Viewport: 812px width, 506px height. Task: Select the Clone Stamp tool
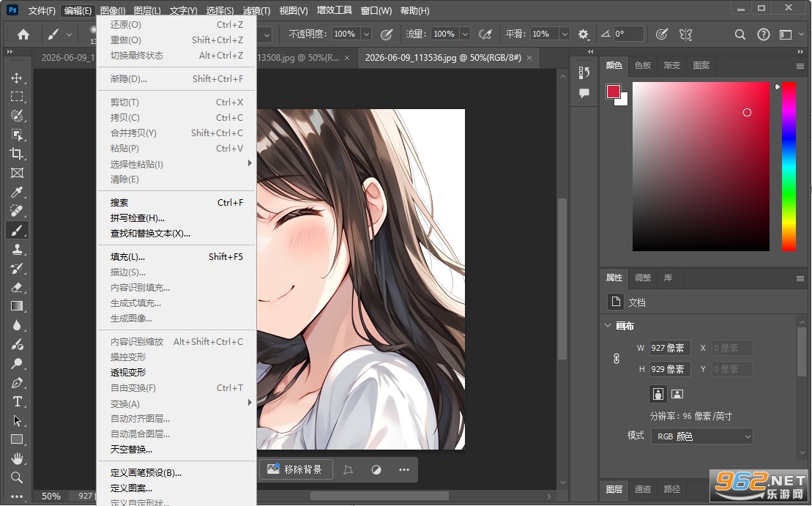[17, 249]
